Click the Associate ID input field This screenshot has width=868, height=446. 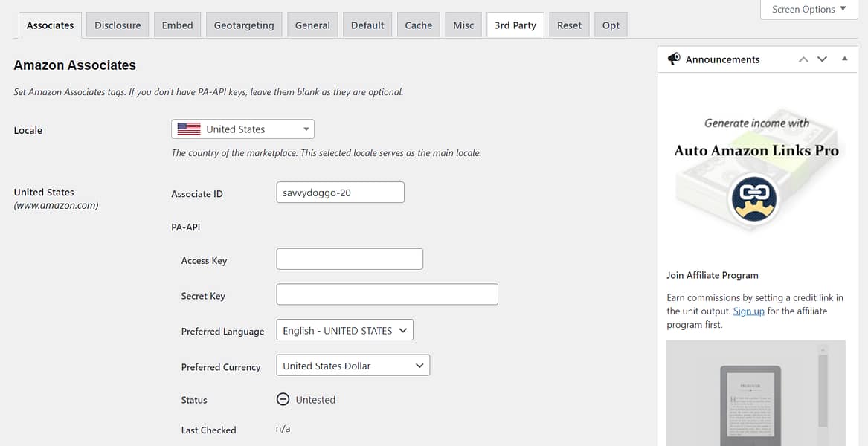tap(340, 192)
